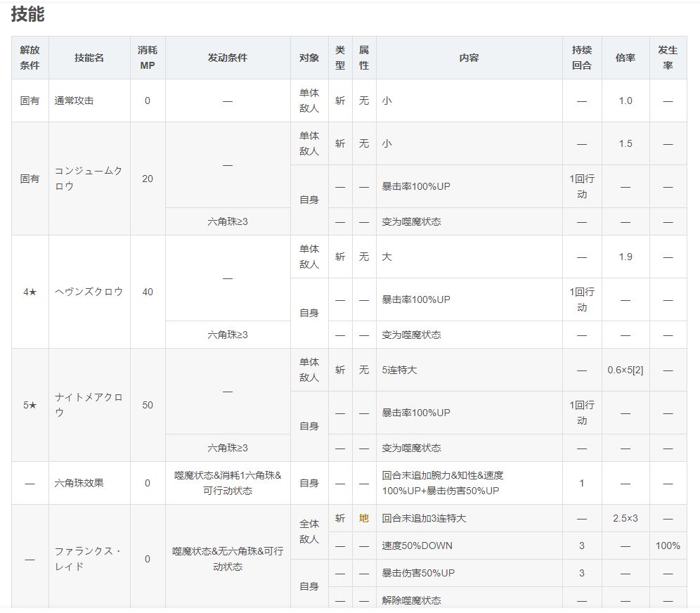Select the 通常攻击 skill name cell
The width and height of the screenshot is (700, 613).
89,101
